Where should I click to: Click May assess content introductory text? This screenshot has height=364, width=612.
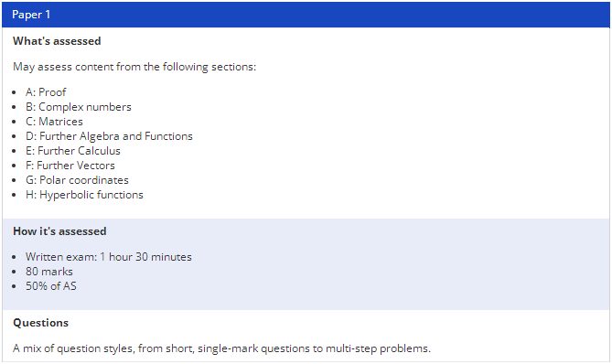click(x=134, y=67)
